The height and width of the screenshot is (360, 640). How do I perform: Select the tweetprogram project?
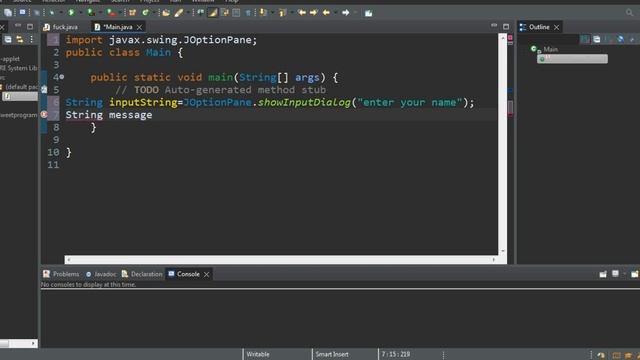coord(19,115)
